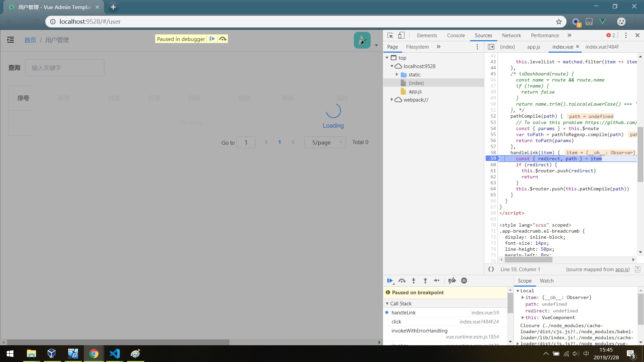This screenshot has height=362, width=644.
Task: Click the inspect element picker icon
Action: coord(390,35)
